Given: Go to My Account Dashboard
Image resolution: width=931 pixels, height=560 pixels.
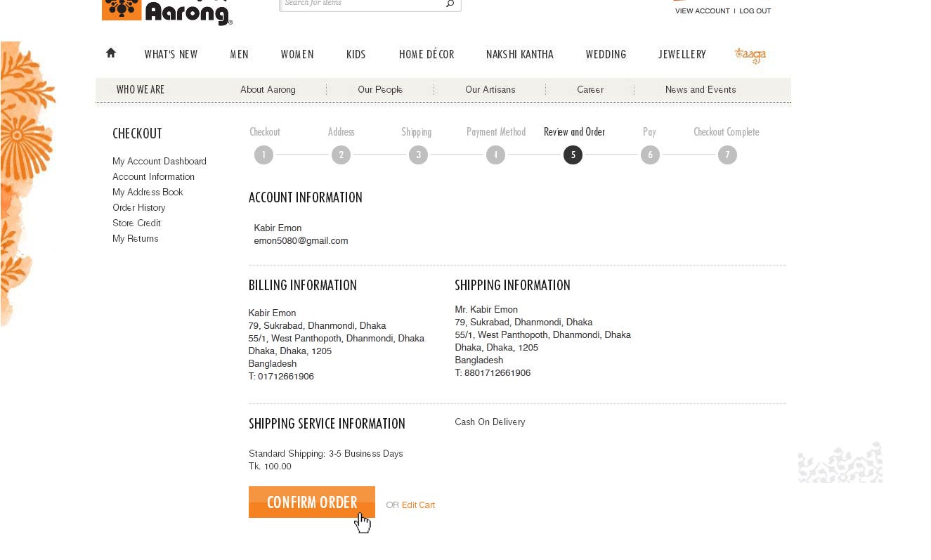Looking at the screenshot, I should (159, 162).
